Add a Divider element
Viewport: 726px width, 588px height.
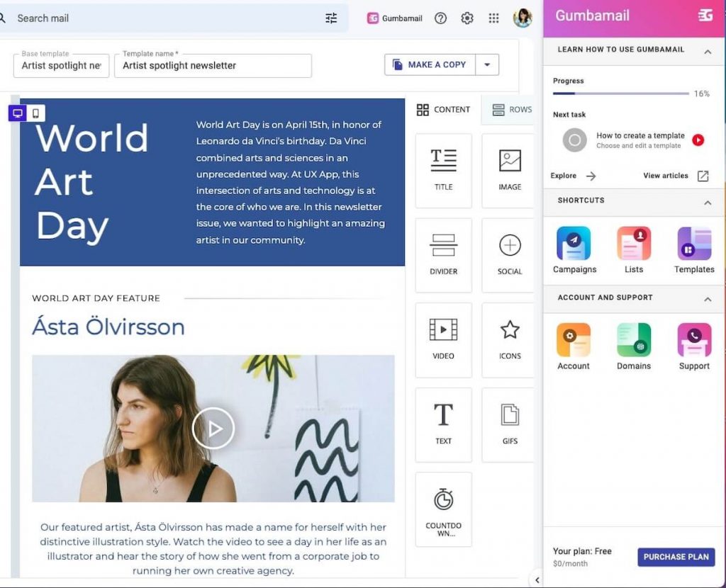point(443,255)
